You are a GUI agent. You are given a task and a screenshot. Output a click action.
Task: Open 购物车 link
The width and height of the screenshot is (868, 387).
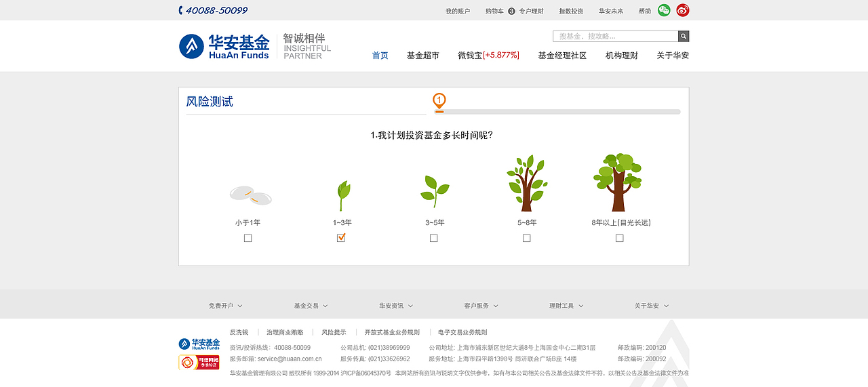click(494, 11)
